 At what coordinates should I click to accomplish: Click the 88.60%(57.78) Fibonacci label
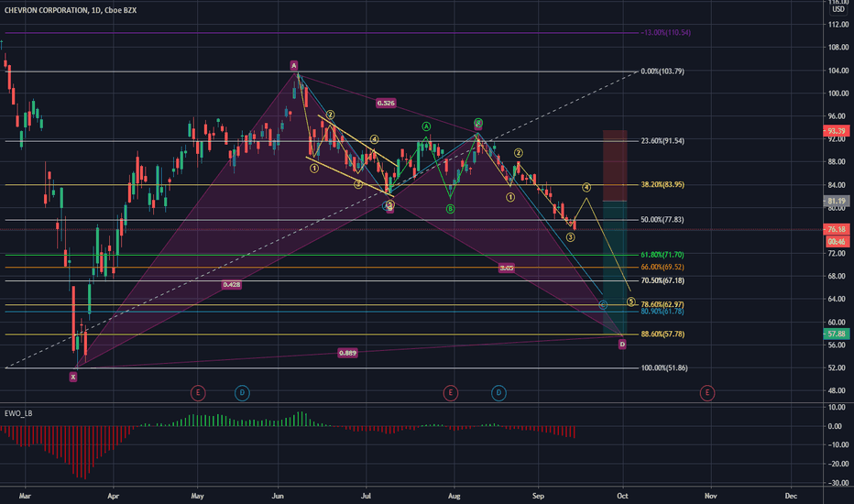(662, 334)
